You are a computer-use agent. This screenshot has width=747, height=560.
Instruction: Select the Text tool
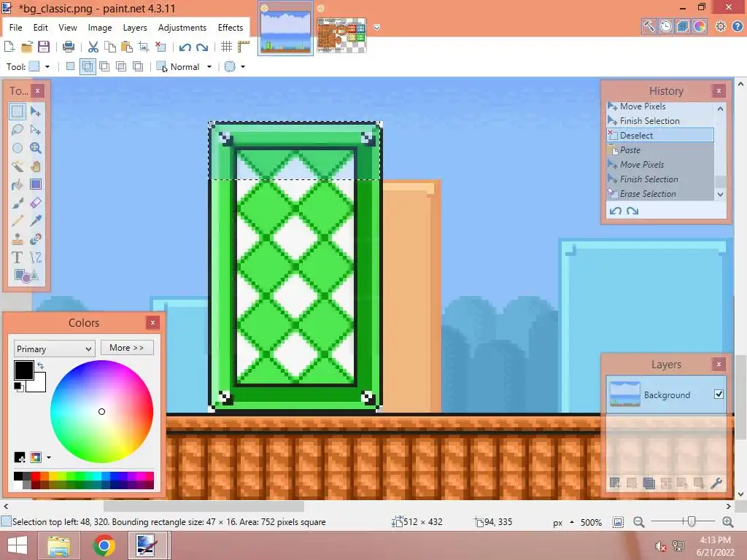click(18, 257)
